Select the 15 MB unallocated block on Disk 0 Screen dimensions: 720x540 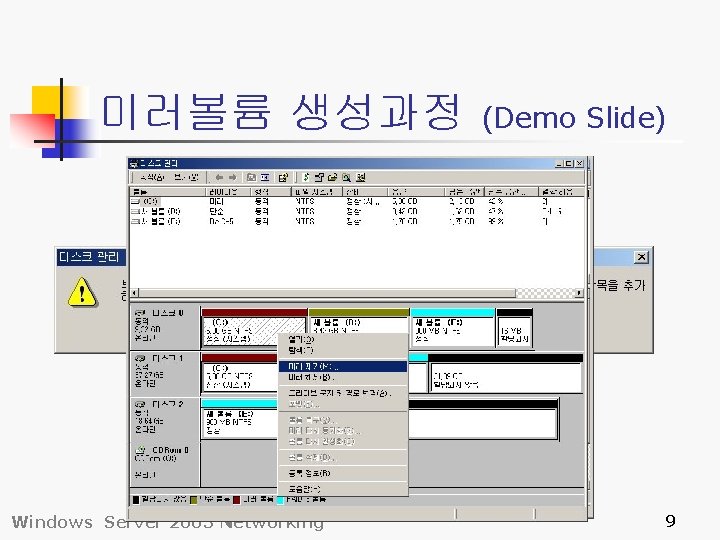(x=514, y=328)
